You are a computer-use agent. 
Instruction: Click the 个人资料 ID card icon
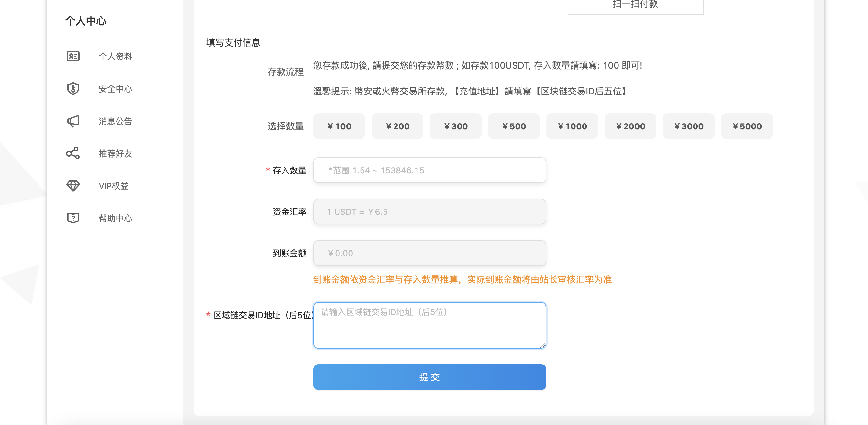click(x=73, y=56)
